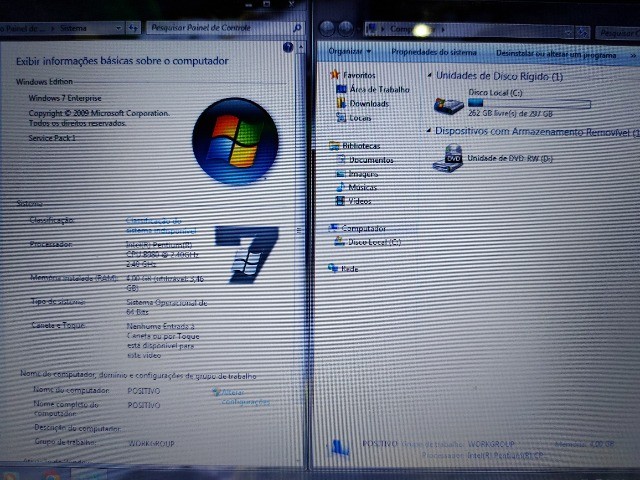Select the Disco Local (C:) drive icon

(x=448, y=105)
